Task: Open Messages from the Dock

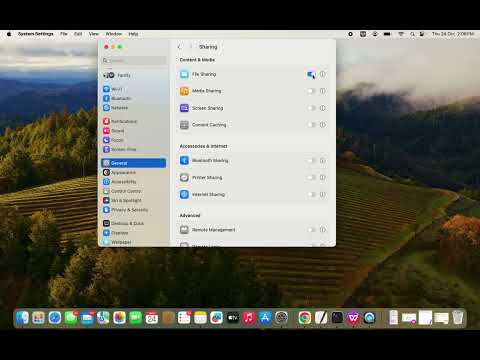Action: click(x=71, y=318)
